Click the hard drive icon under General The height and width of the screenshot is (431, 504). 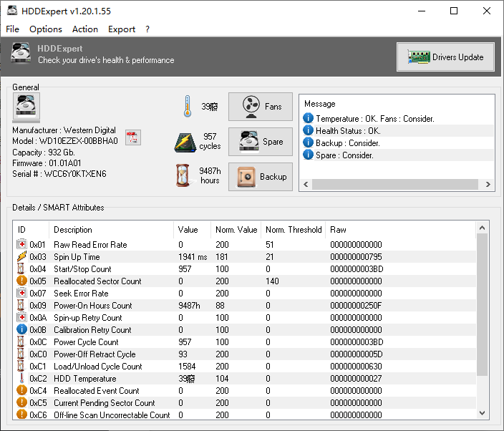tap(27, 107)
